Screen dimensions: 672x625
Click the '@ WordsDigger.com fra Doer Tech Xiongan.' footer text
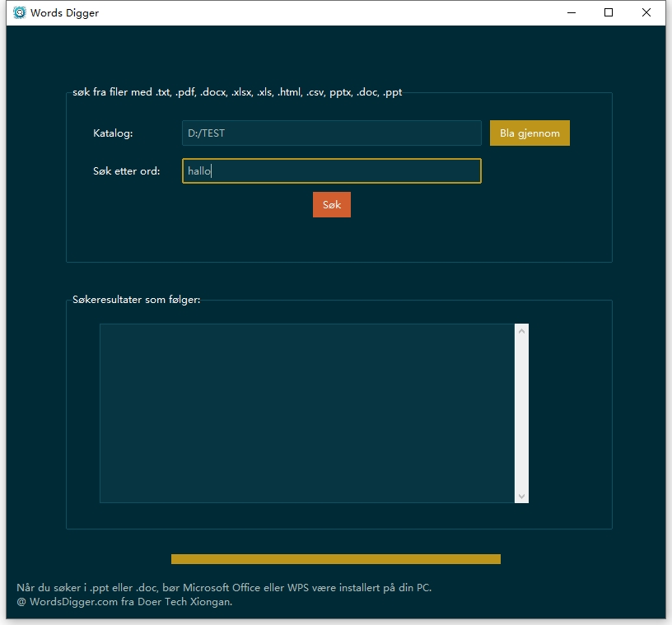click(x=124, y=602)
